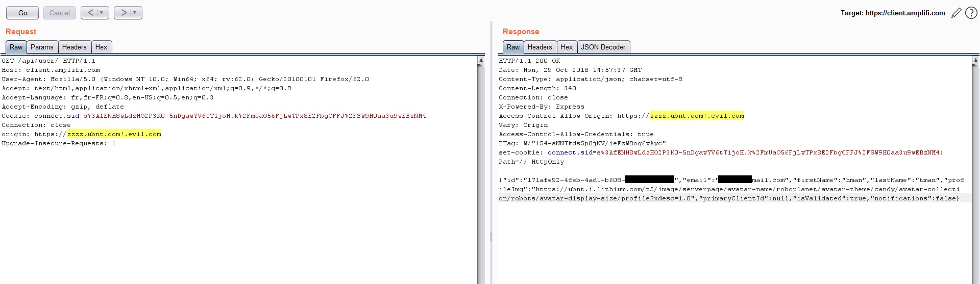Edit target with the pencil icon
Screen dimensions: 980x284
(x=956, y=13)
